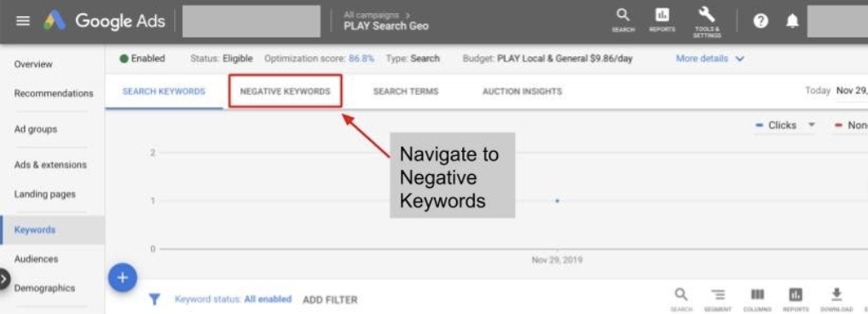
Task: Open the Segment table tool
Action: click(x=718, y=299)
